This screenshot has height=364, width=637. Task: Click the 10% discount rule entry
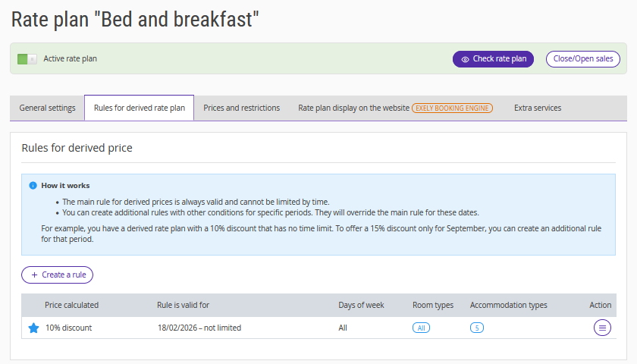point(68,328)
